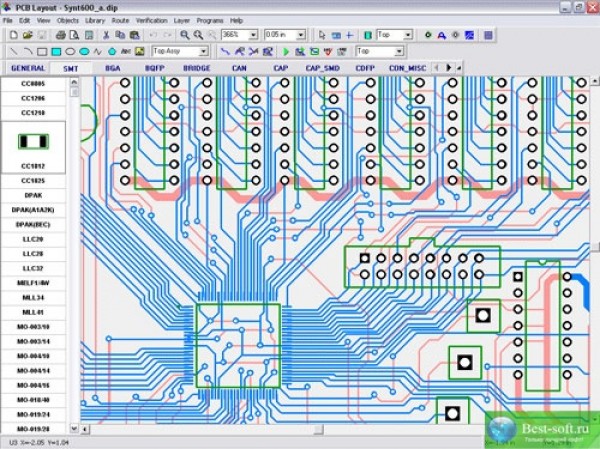Viewport: 600px width, 449px height.
Task: Select the MLL34 pattern in list
Action: (33, 297)
